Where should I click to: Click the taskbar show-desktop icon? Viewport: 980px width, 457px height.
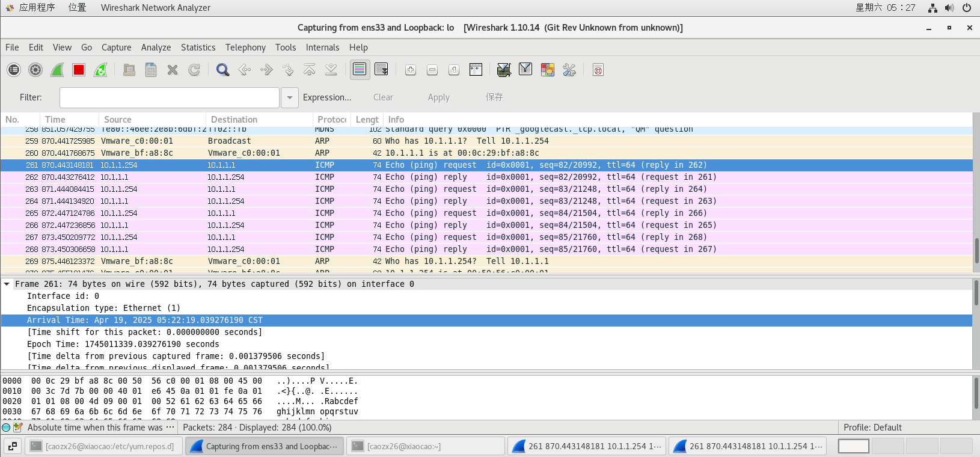tap(13, 446)
